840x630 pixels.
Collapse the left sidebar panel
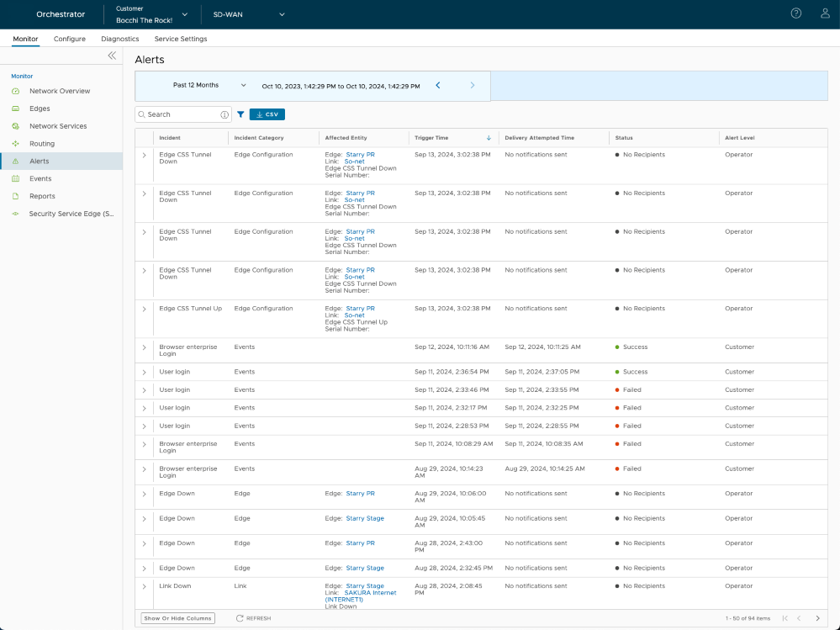tap(112, 56)
